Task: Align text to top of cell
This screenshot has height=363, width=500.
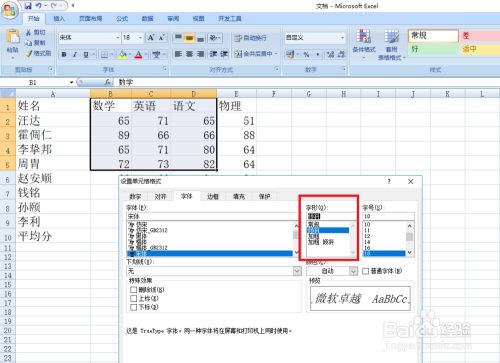Action: point(178,38)
